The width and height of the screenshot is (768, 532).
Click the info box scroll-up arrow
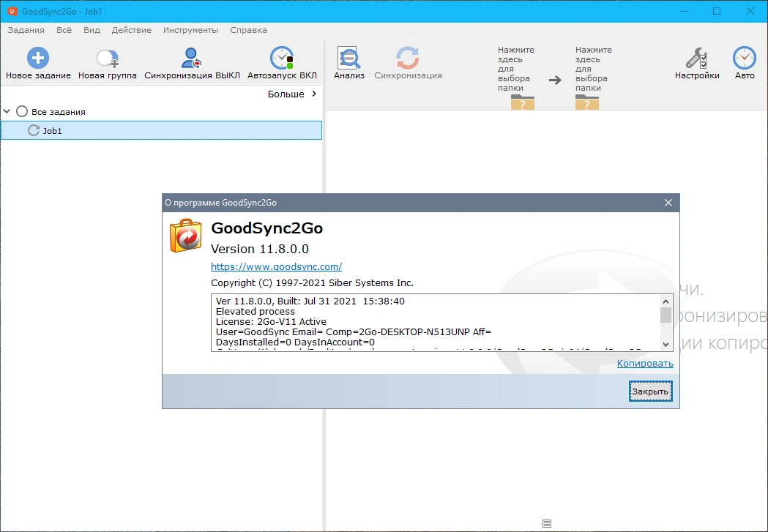pos(666,301)
